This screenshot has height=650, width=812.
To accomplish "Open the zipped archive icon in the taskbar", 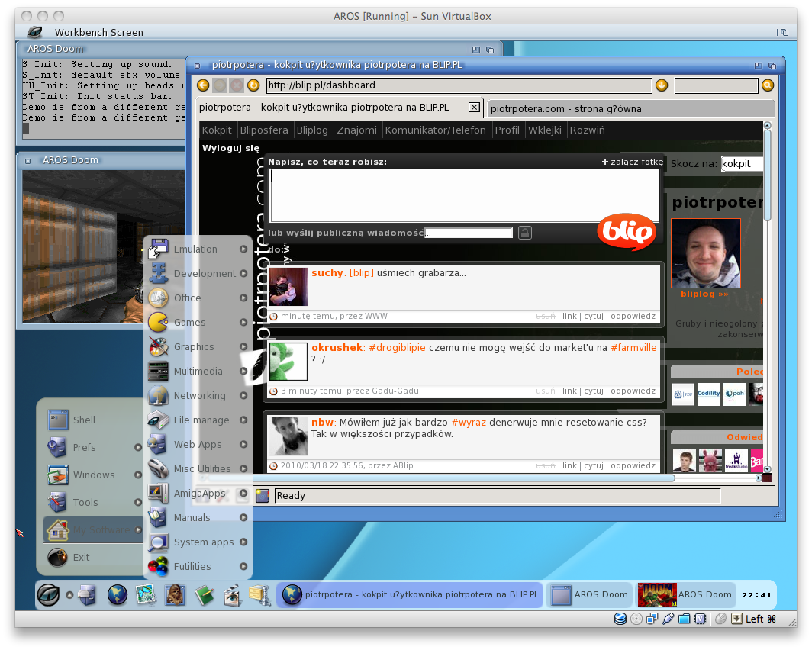I will pyautogui.click(x=260, y=594).
